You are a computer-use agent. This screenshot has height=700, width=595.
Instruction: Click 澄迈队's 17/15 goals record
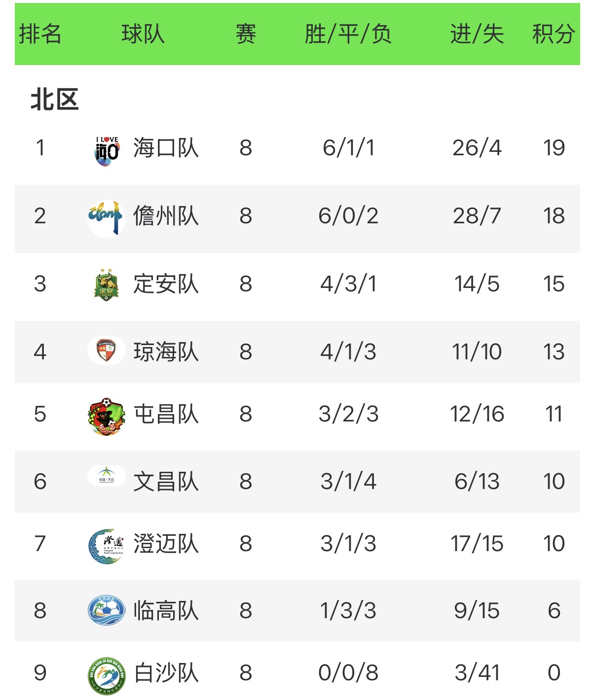coord(477,544)
